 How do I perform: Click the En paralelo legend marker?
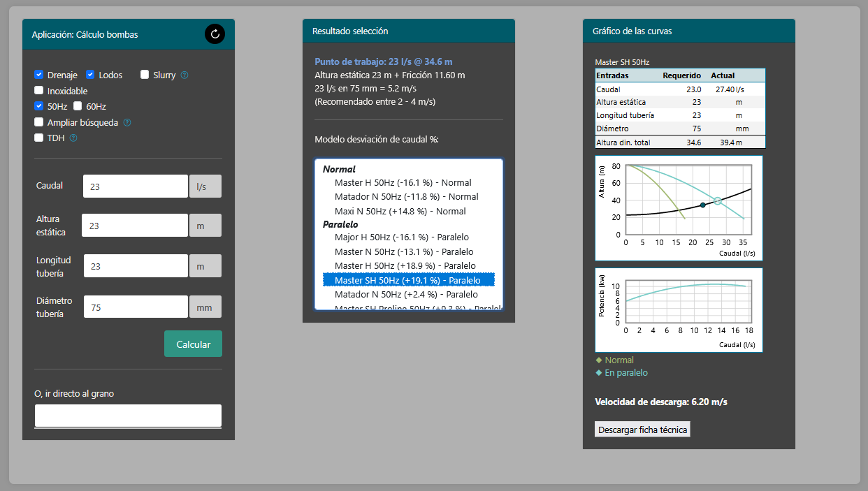tap(598, 373)
